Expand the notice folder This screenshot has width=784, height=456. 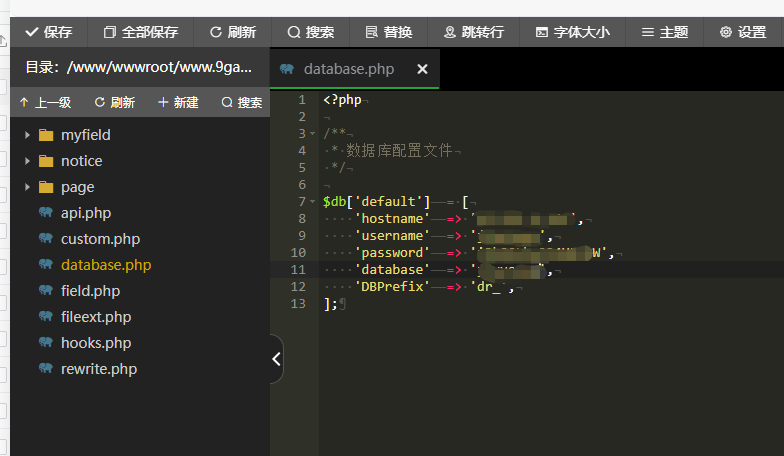click(x=27, y=161)
